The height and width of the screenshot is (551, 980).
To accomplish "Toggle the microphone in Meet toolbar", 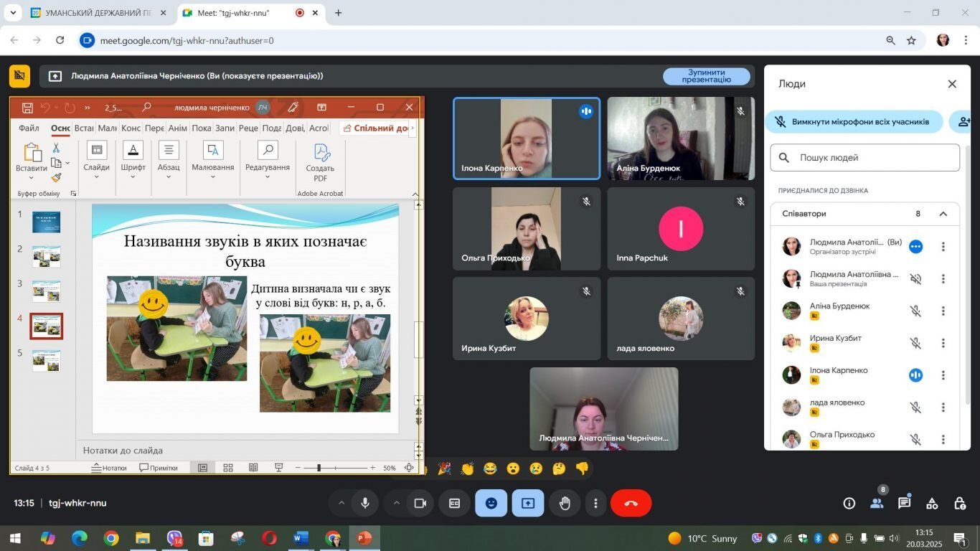I will tap(365, 504).
